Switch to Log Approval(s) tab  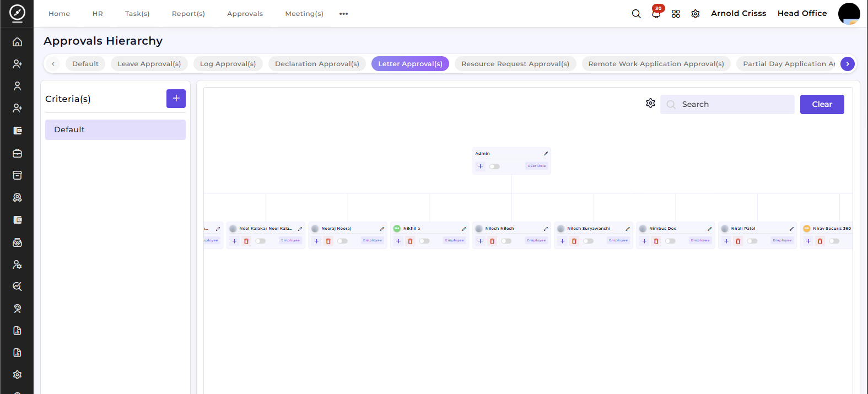[228, 64]
